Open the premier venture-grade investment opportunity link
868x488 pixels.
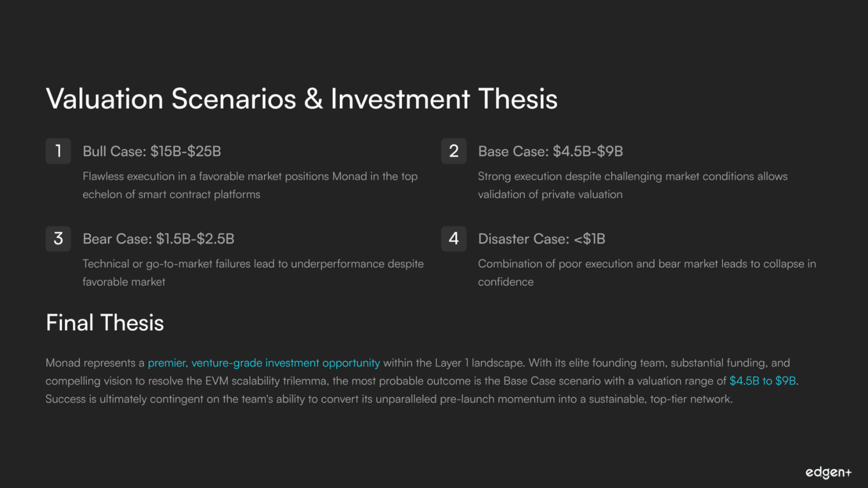pyautogui.click(x=263, y=363)
